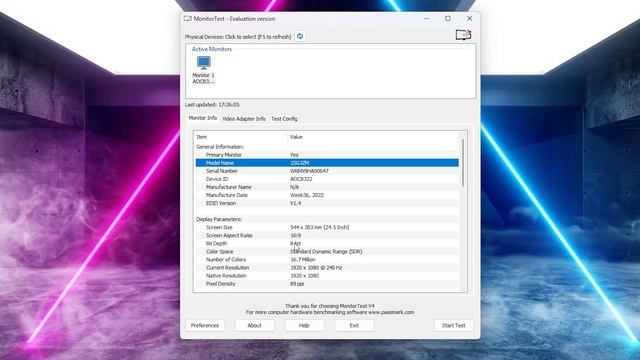This screenshot has height=360, width=640.
Task: Select the Screen Aspect Ratio row
Action: [x=327, y=236]
